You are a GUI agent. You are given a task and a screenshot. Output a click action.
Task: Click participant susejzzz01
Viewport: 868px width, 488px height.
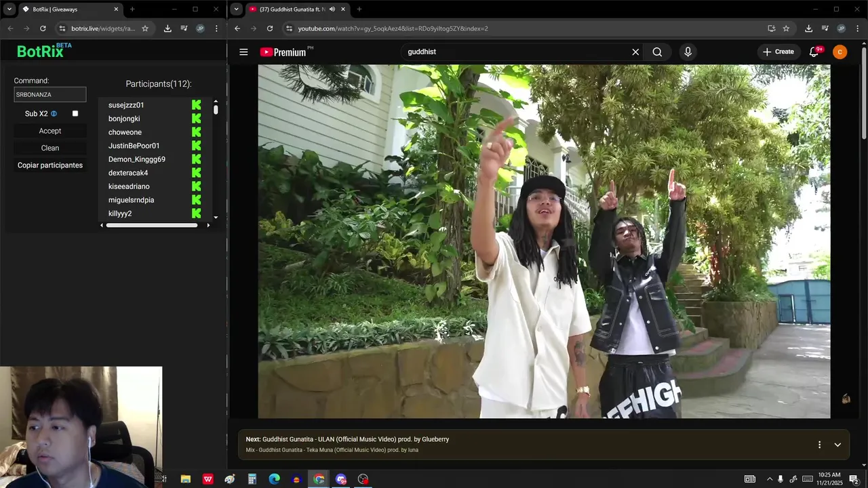coord(126,105)
